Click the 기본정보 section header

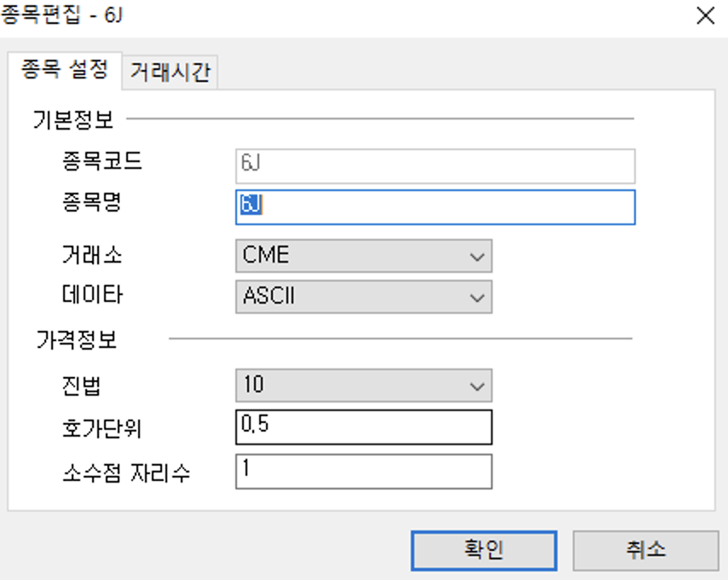tap(73, 119)
